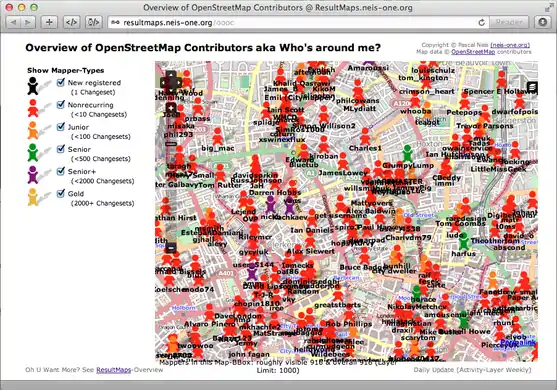
Task: Zoom out using the map minus button
Action: pos(171,247)
